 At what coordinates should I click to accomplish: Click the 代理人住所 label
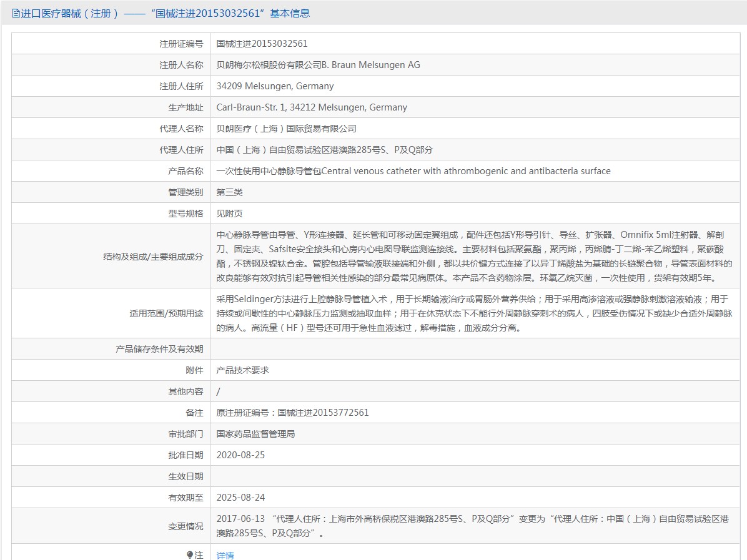(x=181, y=150)
